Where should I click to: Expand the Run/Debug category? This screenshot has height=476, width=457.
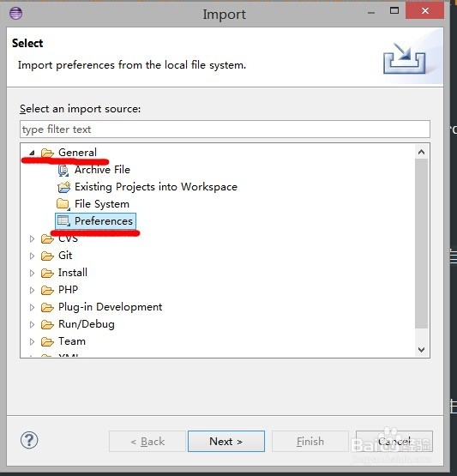point(32,324)
